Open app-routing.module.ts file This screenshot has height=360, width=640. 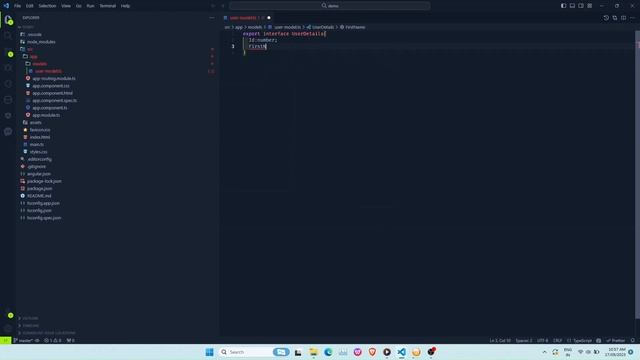point(53,78)
